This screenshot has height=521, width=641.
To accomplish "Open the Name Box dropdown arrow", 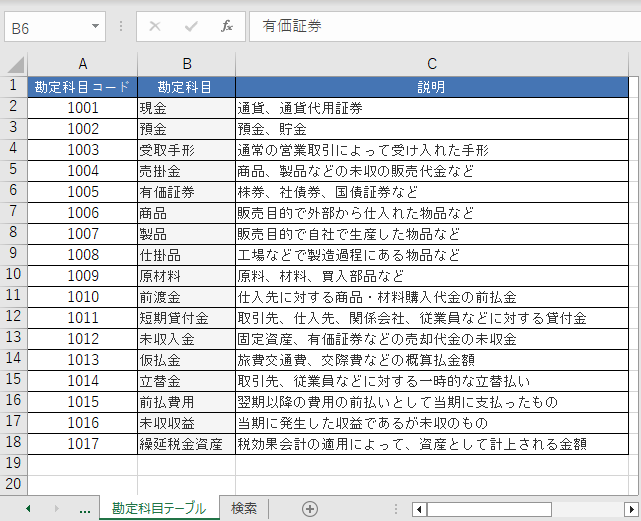I will (x=96, y=27).
